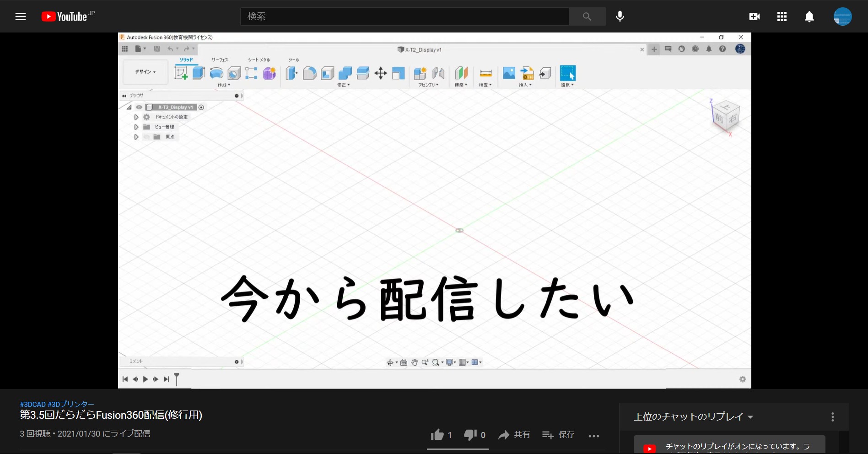868x454 pixels.
Task: Open top chat replay dropdown
Action: click(694, 417)
